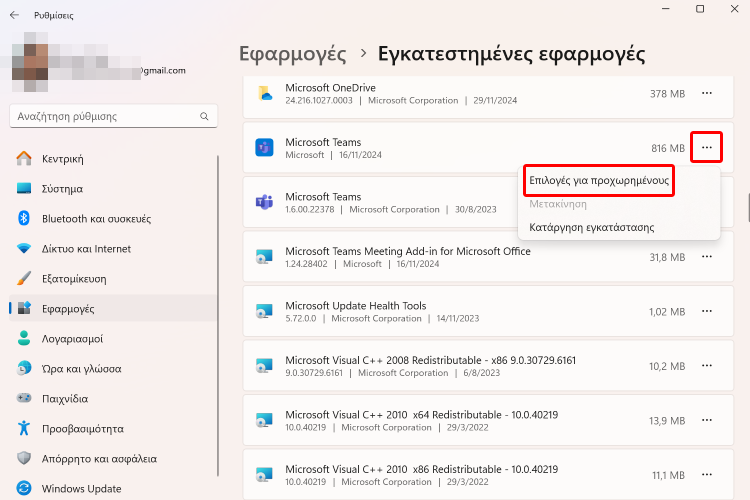Open Δίκτυο και Internet settings
Viewport: 750px width, 500px height.
coord(113,249)
